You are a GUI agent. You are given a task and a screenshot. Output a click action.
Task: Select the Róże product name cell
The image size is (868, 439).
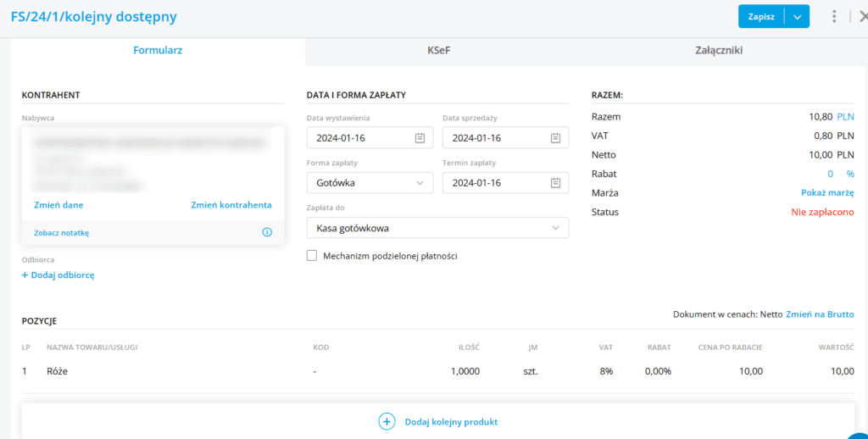click(57, 371)
